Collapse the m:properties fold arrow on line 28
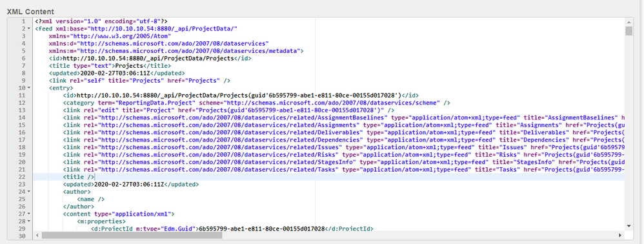 point(29,221)
